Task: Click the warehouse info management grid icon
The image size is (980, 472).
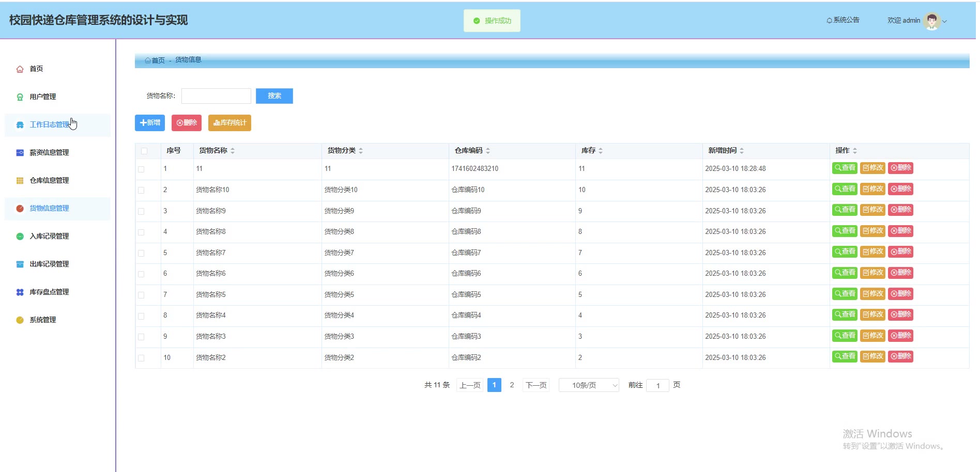Action: click(x=20, y=181)
